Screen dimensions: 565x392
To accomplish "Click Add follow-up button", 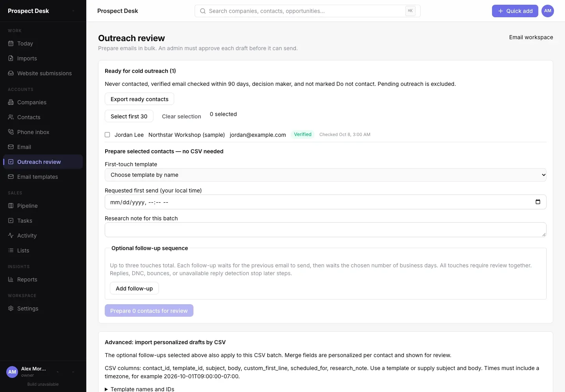I will pyautogui.click(x=134, y=288).
